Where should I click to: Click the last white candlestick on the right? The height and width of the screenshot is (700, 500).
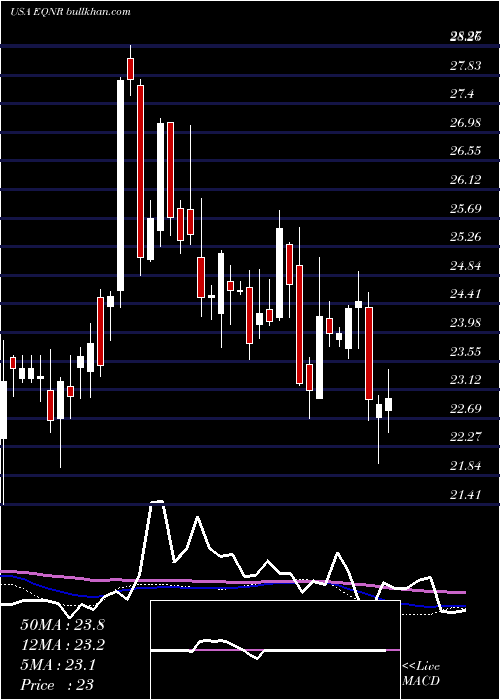[388, 404]
